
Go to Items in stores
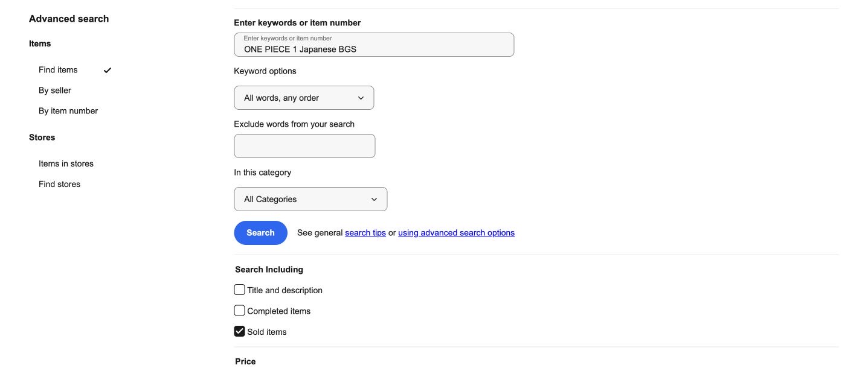(66, 163)
